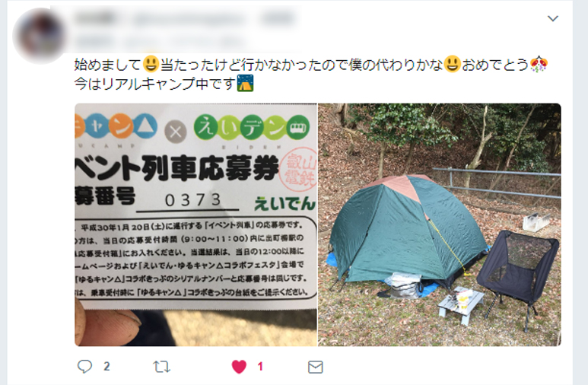Send via direct message envelope icon

316,367
